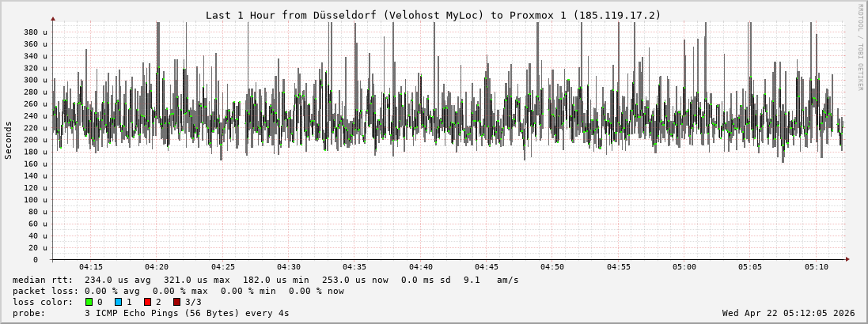Click the green loss color swatch for 0
The image size is (868, 324).
[89, 302]
